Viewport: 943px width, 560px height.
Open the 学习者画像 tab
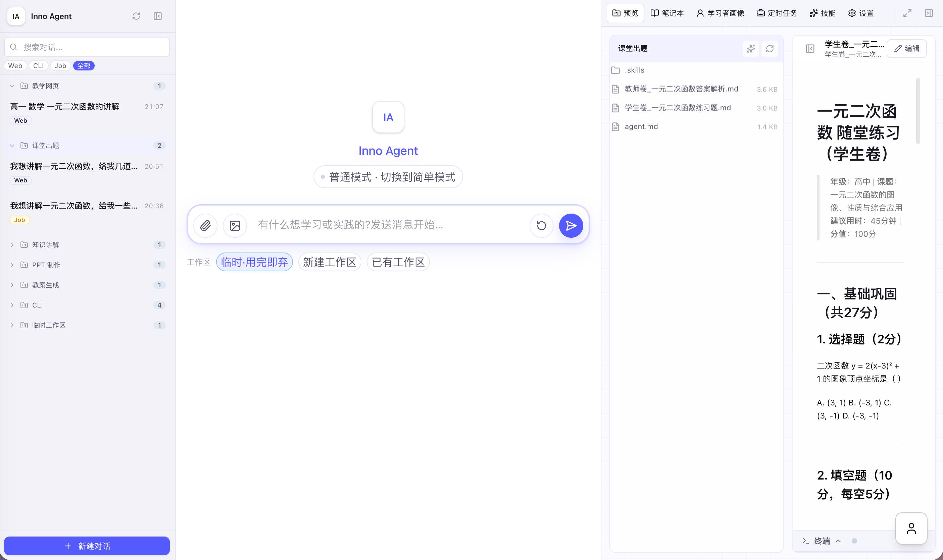[x=721, y=13]
